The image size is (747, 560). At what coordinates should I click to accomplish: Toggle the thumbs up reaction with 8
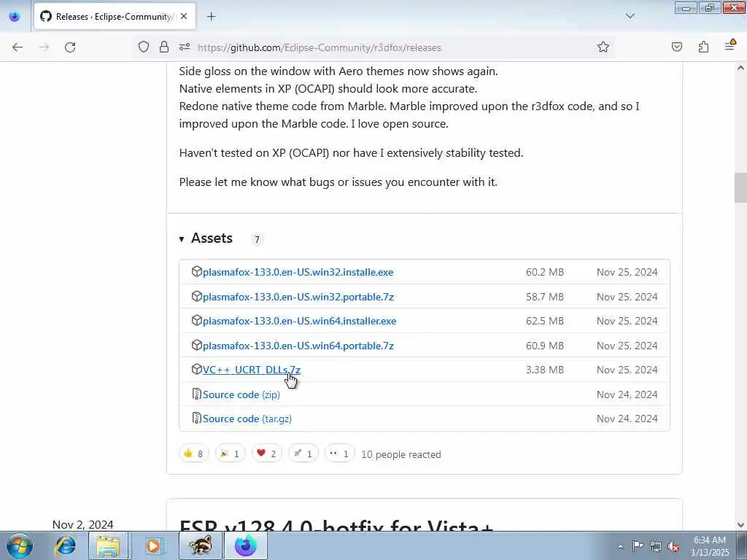(194, 454)
